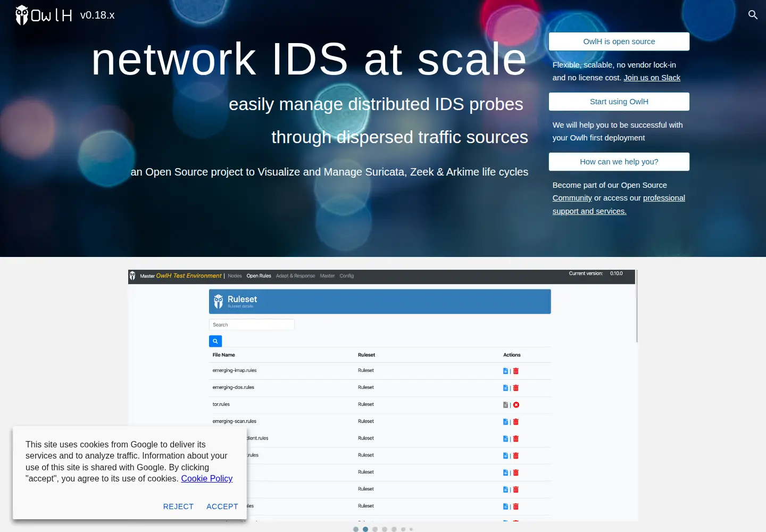Open the Config menu item

click(x=346, y=276)
